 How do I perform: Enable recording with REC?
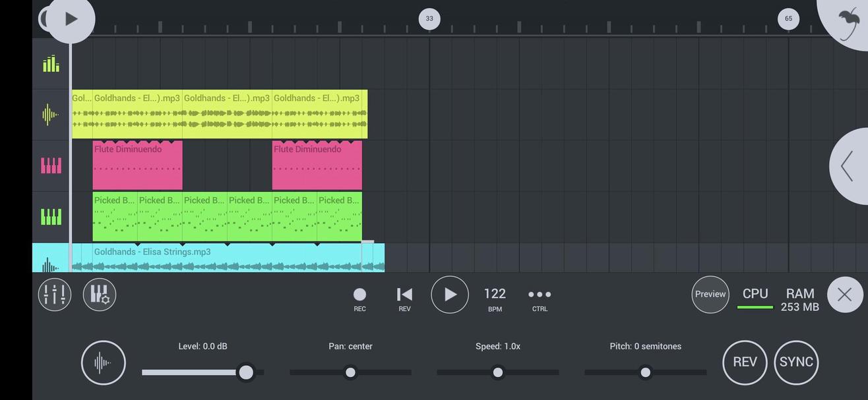pos(359,294)
